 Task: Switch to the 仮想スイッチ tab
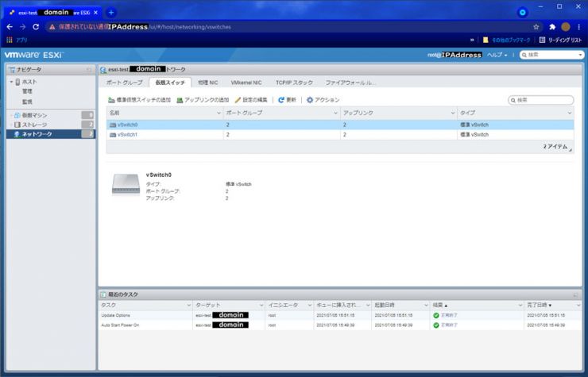coord(170,83)
